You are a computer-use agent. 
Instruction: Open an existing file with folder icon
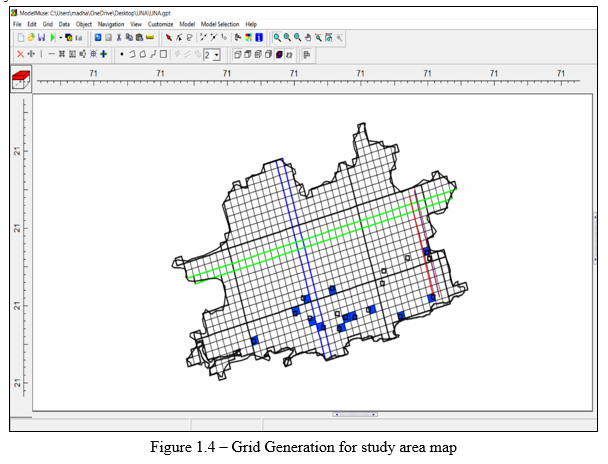click(31, 38)
